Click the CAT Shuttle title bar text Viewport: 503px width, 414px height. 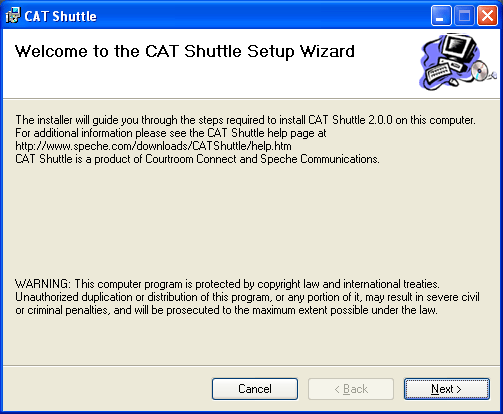point(60,16)
